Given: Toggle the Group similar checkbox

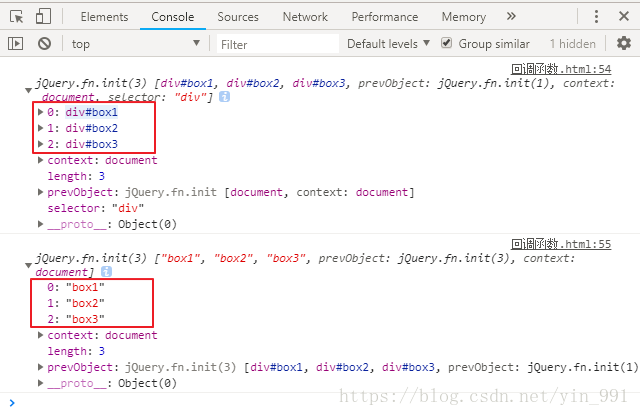Looking at the screenshot, I should pos(447,43).
